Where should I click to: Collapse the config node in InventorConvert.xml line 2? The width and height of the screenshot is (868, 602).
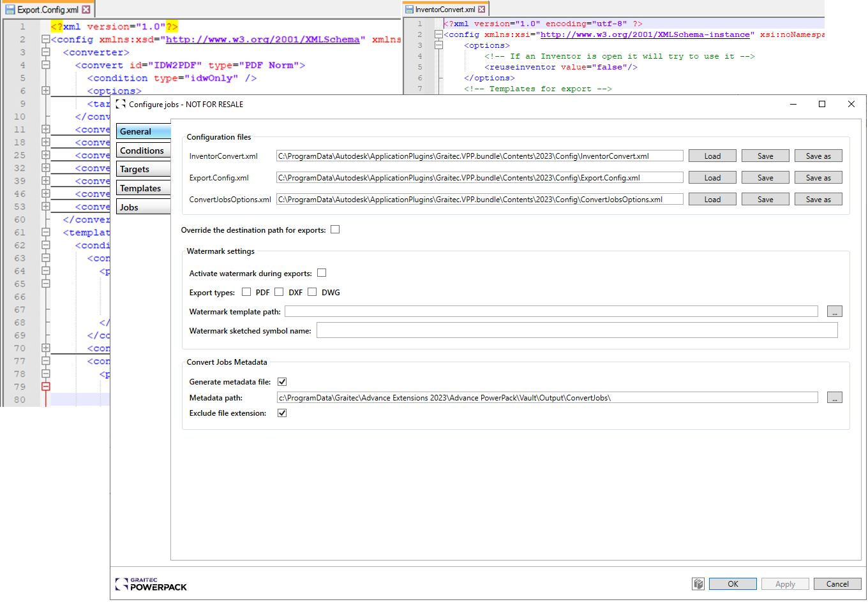(x=438, y=34)
